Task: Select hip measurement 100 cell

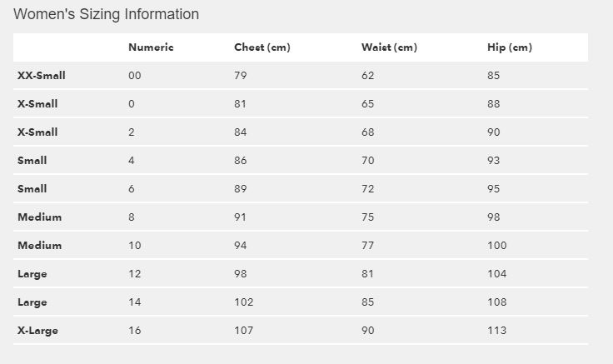Action: pyautogui.click(x=497, y=246)
